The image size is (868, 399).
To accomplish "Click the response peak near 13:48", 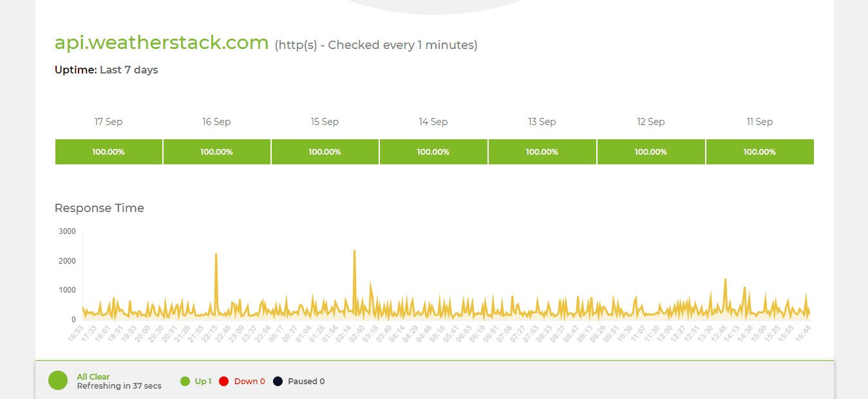I will 725,280.
